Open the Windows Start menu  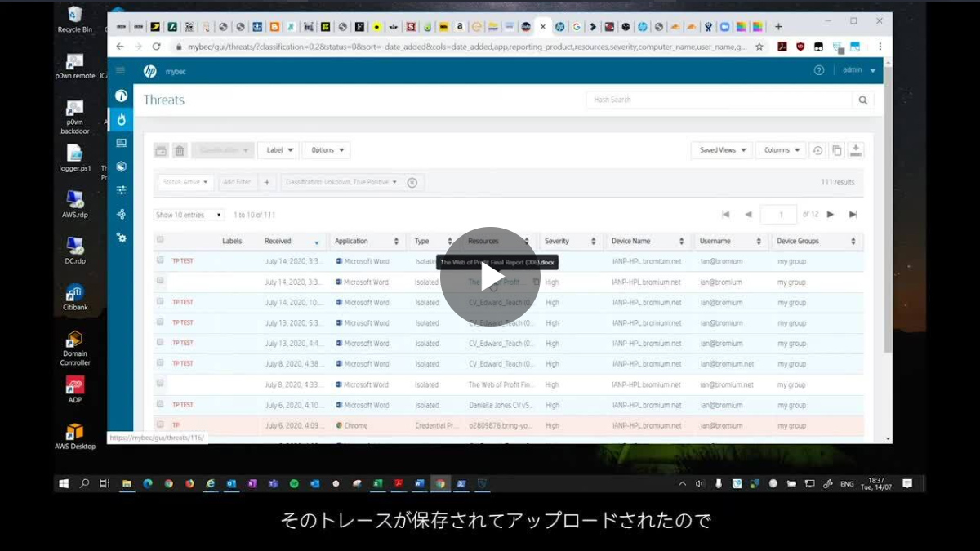click(x=64, y=483)
